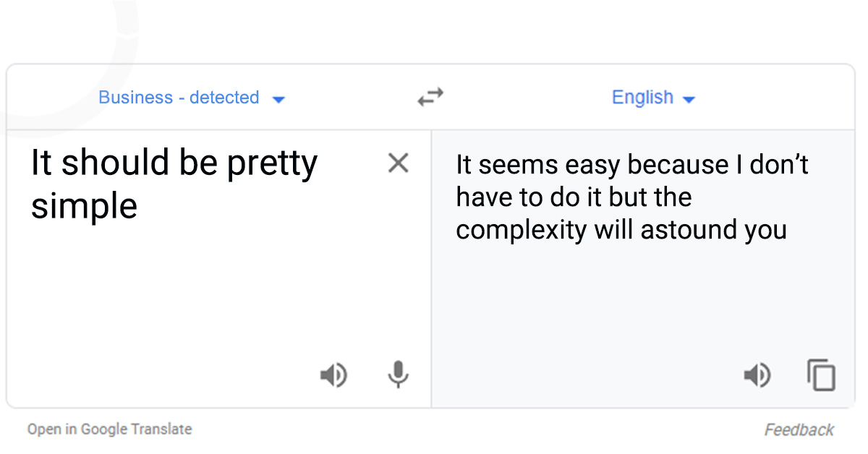Screen dimensions: 868x454
Task: Click the "English" language label
Action: [642, 97]
